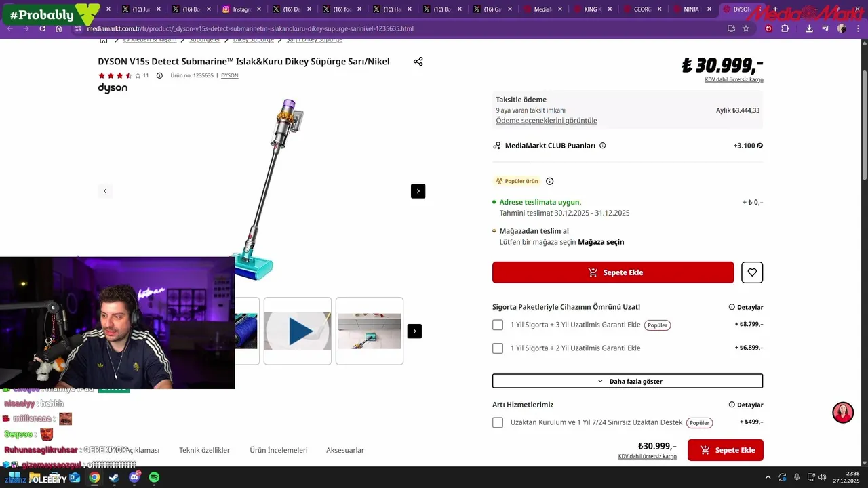Add product to favorites with heart icon
This screenshot has height=488, width=868.
(752, 272)
